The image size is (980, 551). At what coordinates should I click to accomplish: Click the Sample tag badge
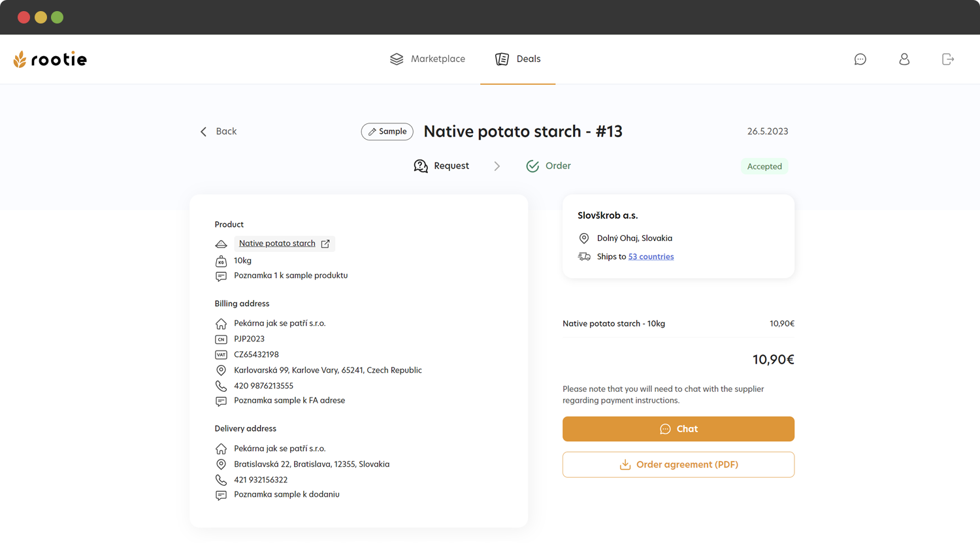[387, 131]
